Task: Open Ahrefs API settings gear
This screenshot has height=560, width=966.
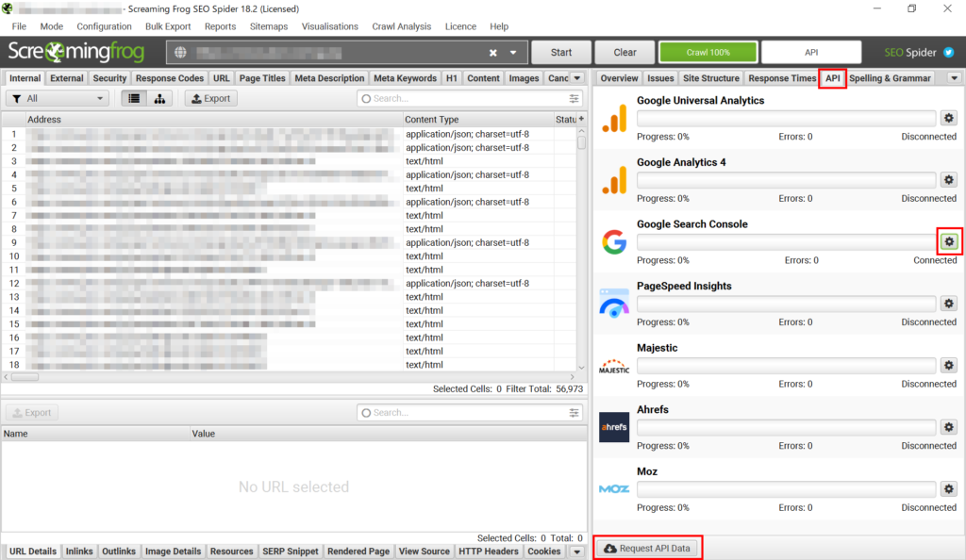Action: click(949, 427)
